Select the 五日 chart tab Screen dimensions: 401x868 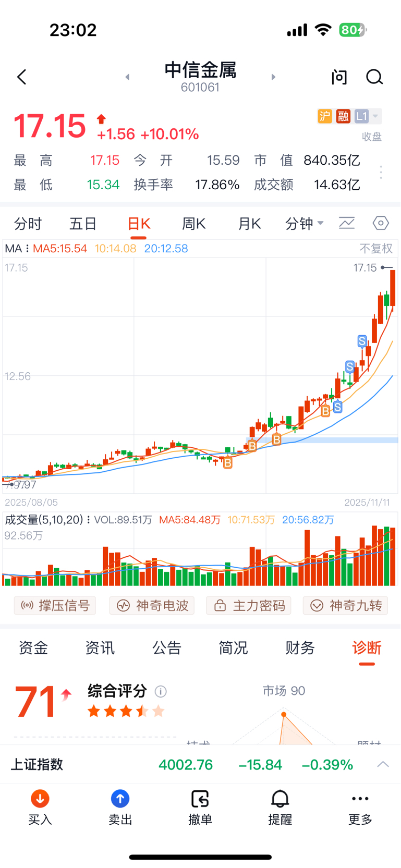click(x=83, y=224)
